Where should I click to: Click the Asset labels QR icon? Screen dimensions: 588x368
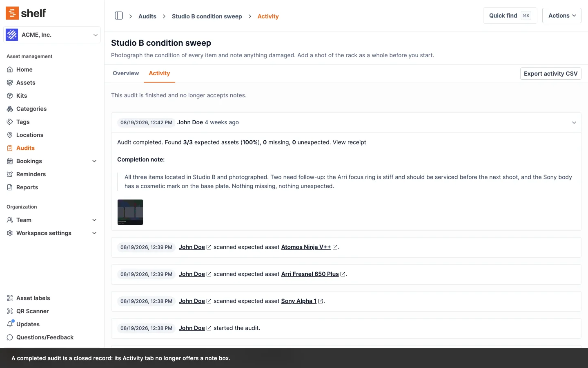(10, 298)
